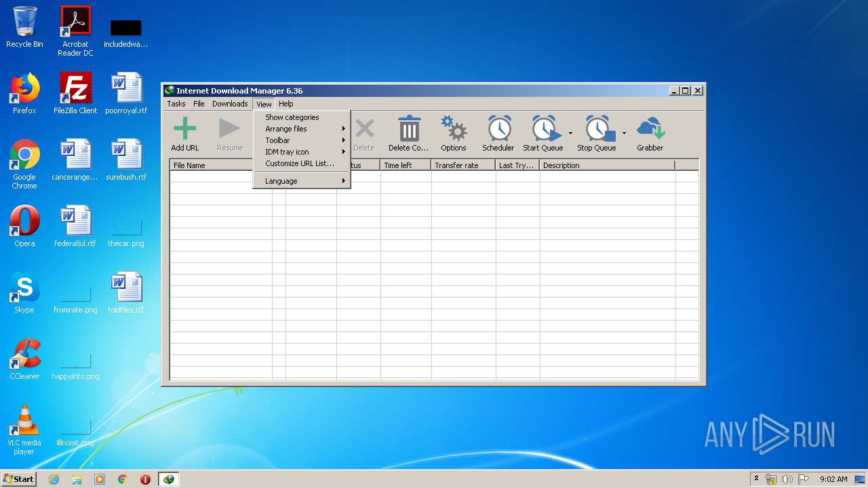Screen dimensions: 868x488
Task: Open the Tasks menu
Action: 176,104
